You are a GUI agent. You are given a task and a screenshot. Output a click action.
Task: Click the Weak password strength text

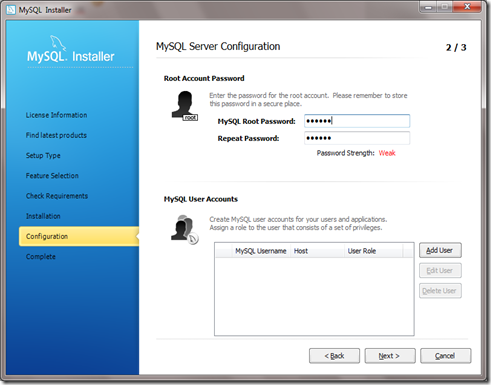click(x=387, y=153)
